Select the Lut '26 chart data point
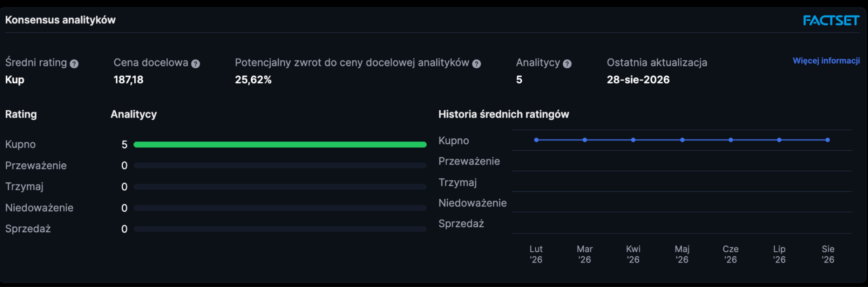This screenshot has width=868, height=287. 536,140
